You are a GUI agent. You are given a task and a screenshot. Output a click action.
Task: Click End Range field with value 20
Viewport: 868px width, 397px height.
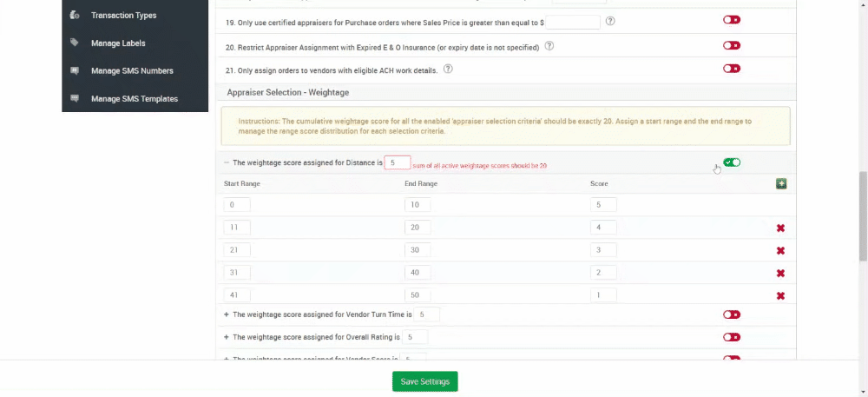[x=418, y=227]
